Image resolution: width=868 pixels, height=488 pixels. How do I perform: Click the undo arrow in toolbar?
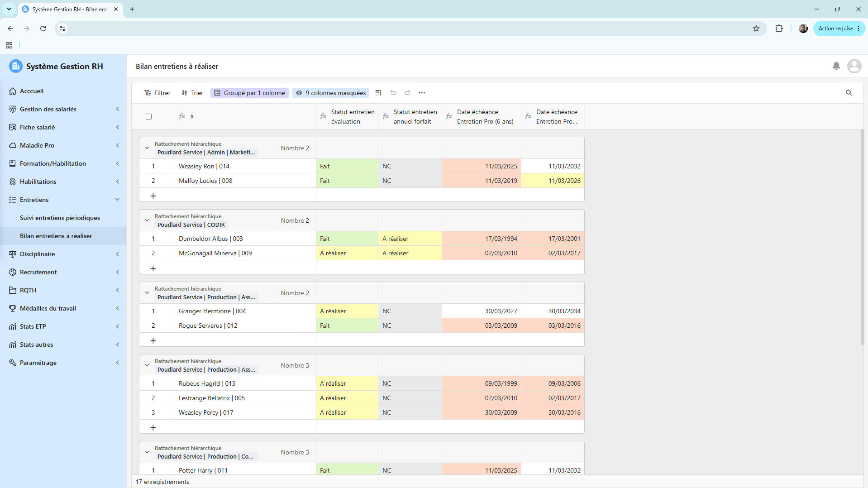click(x=393, y=93)
